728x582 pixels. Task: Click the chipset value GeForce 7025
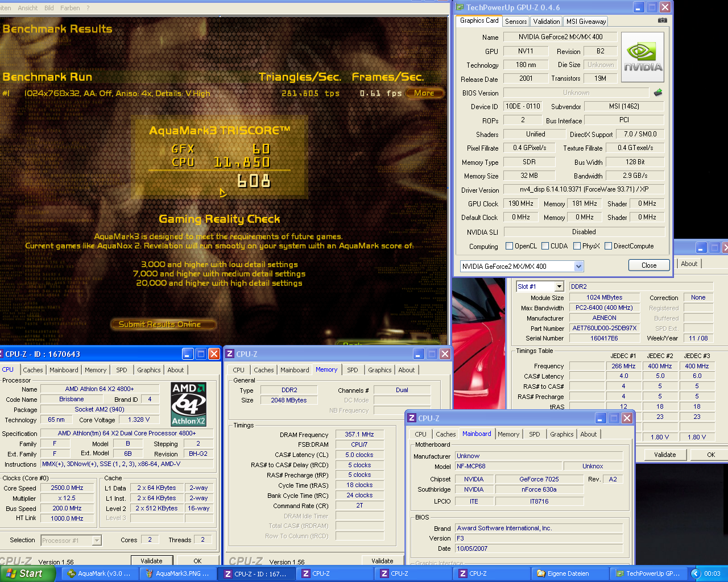pyautogui.click(x=539, y=480)
